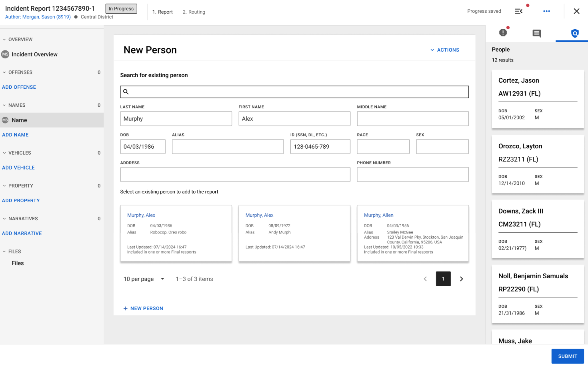
Task: Open the comments panel icon
Action: click(x=537, y=33)
